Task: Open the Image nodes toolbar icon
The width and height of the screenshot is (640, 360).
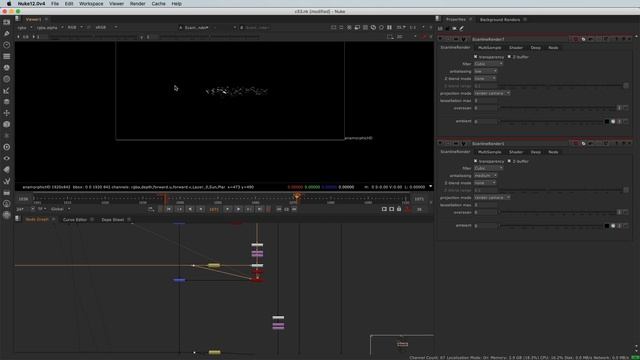Action: coord(7,22)
